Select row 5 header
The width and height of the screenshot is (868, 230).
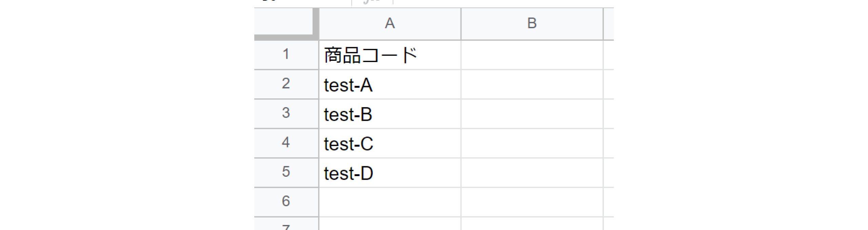(286, 172)
